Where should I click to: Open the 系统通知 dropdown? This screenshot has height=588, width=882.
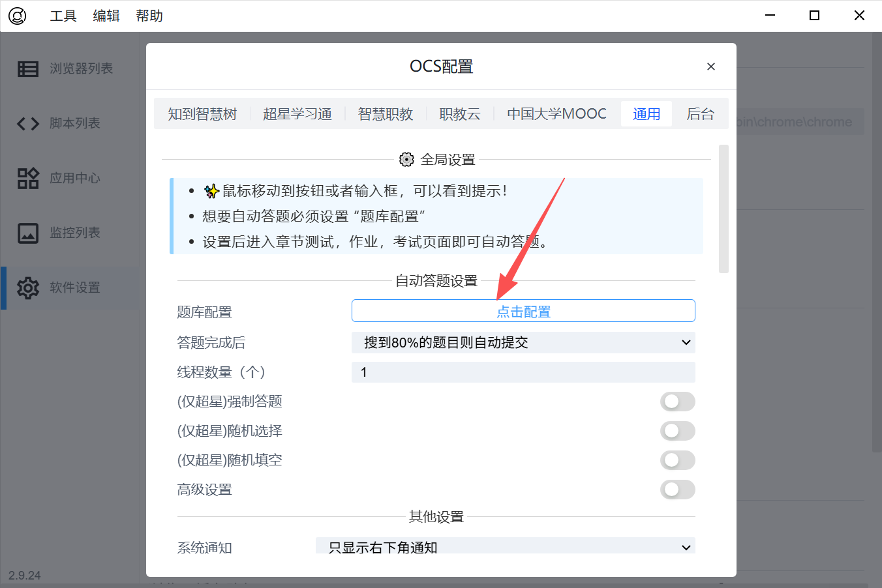[x=505, y=547]
